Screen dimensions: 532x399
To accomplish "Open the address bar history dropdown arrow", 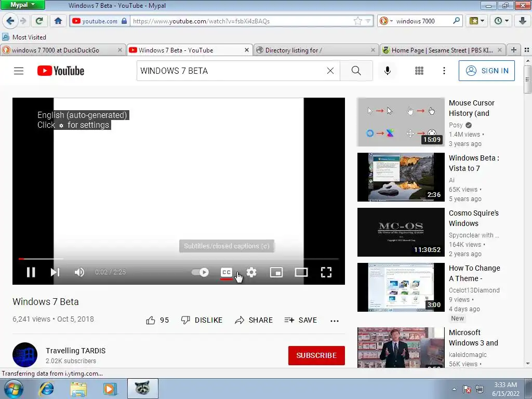I will click(368, 21).
